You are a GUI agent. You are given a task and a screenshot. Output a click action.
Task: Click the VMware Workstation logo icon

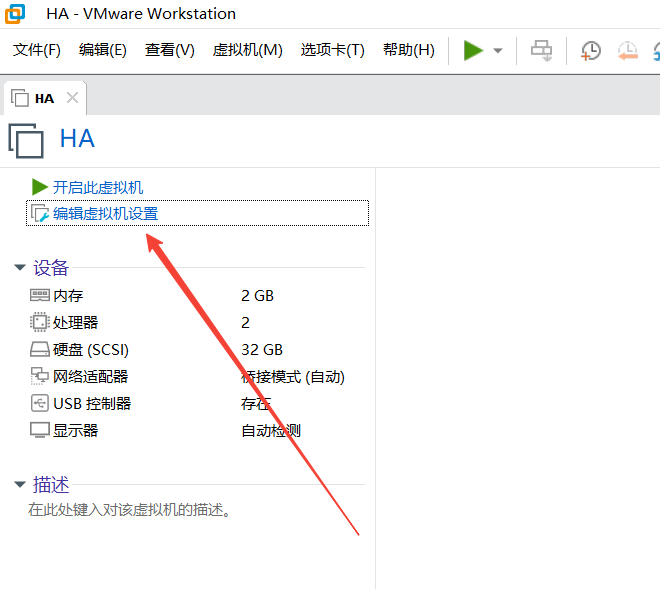(15, 13)
